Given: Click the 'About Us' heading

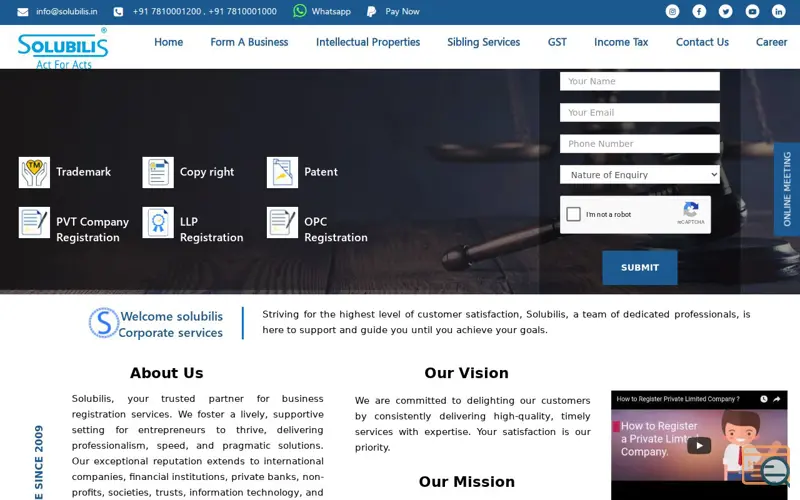Looking at the screenshot, I should click(166, 373).
